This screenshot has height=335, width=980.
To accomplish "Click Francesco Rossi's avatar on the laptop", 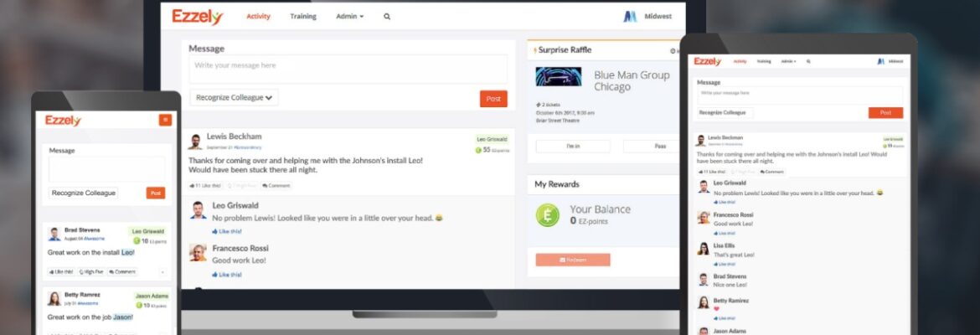I will click(x=199, y=252).
